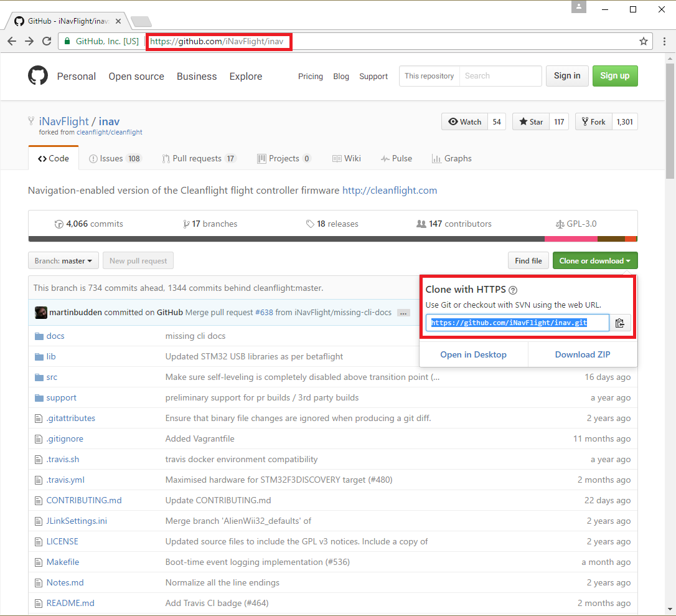Image resolution: width=676 pixels, height=616 pixels.
Task: Open the CONTRIBUTING.md file
Action: click(x=84, y=500)
